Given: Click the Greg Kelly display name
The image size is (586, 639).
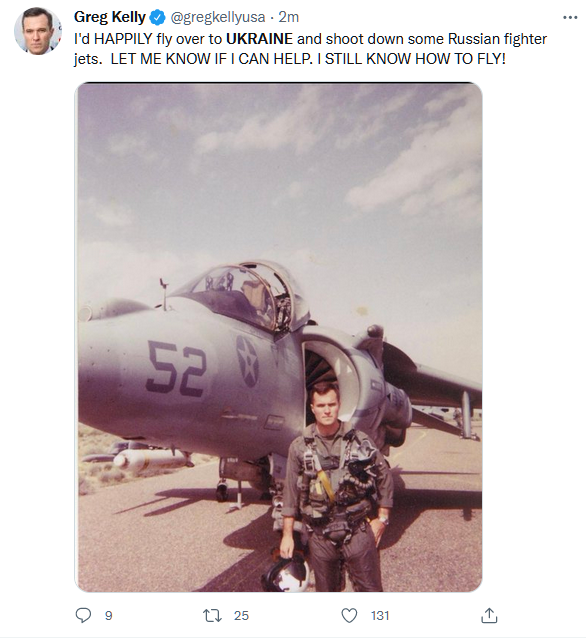Looking at the screenshot, I should [x=110, y=17].
